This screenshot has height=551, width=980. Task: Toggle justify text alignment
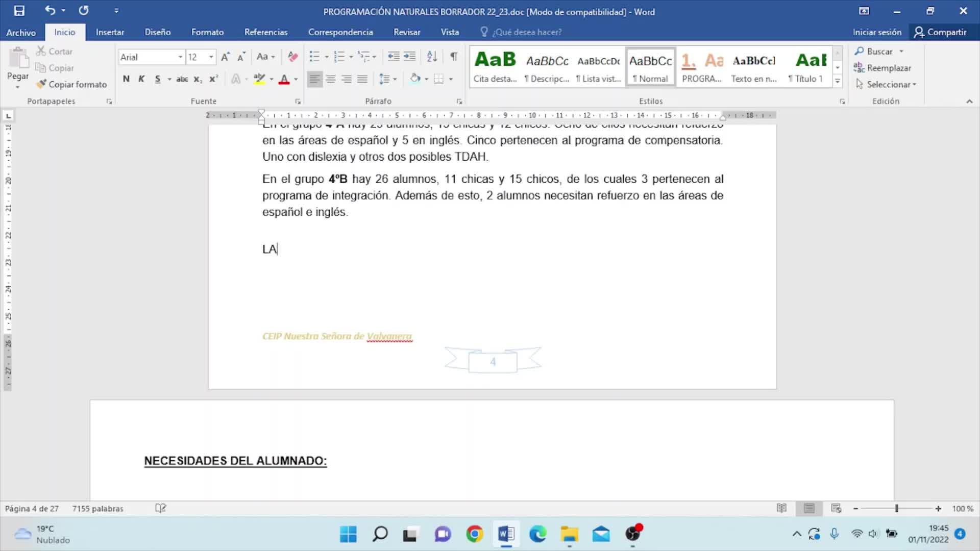[362, 79]
